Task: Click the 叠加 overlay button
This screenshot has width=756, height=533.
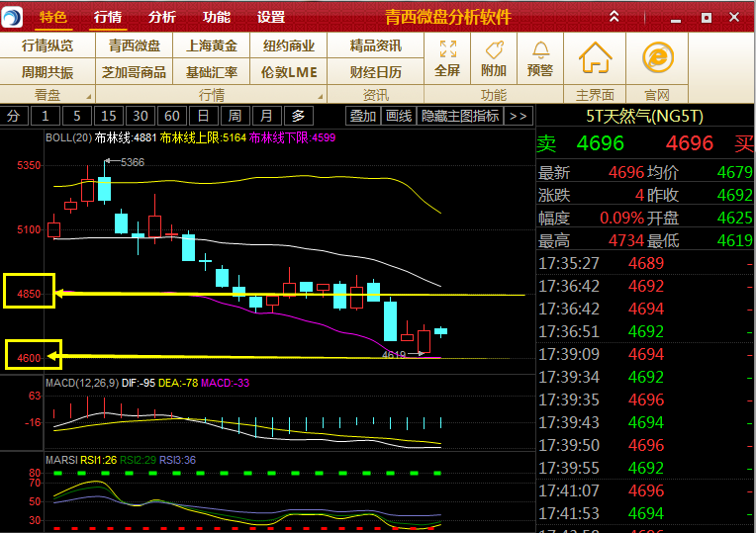Action: coord(362,116)
